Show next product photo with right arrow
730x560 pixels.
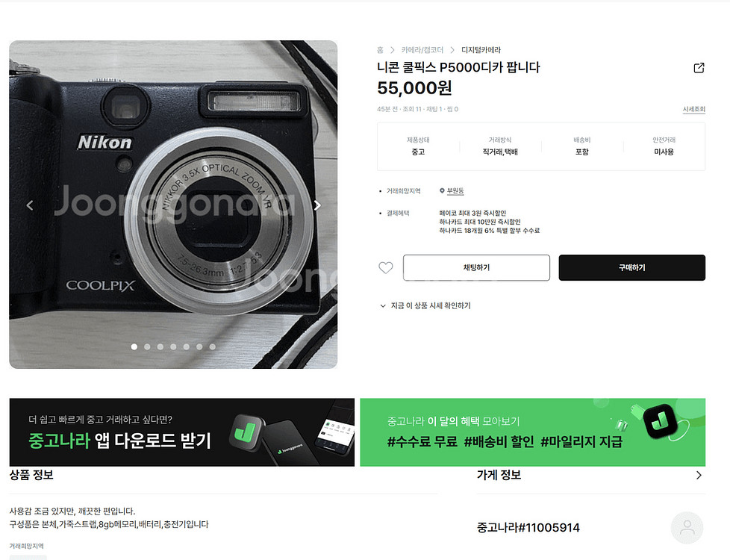point(317,205)
